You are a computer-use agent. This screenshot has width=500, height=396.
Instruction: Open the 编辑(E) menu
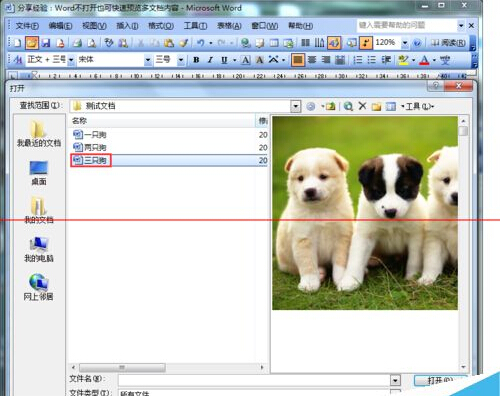60,26
